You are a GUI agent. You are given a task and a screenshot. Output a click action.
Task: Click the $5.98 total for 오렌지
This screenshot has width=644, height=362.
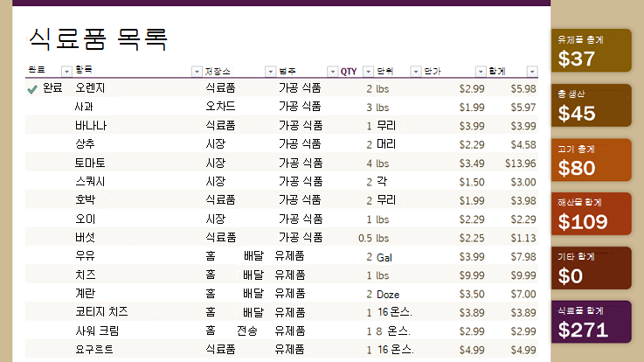pyautogui.click(x=523, y=89)
